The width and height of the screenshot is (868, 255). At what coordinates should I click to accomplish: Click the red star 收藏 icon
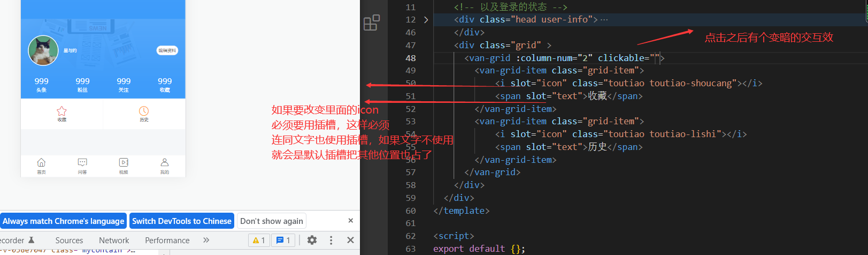pyautogui.click(x=62, y=111)
